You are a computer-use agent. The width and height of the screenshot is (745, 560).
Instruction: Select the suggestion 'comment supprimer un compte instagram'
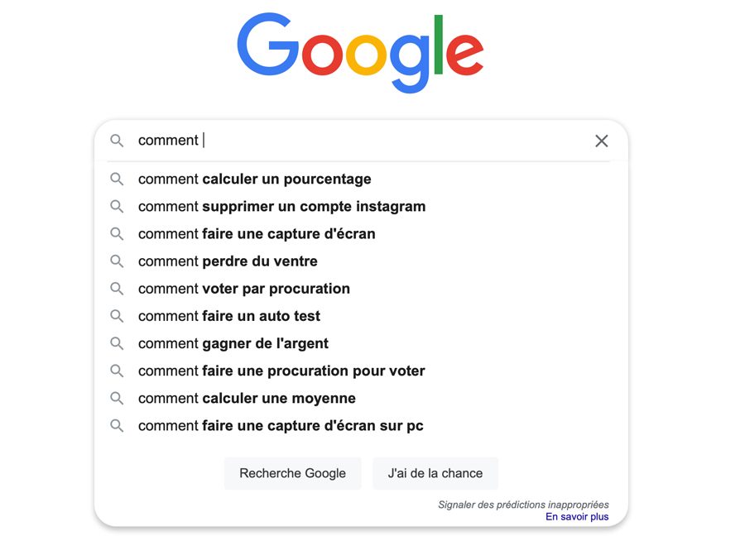click(x=281, y=206)
